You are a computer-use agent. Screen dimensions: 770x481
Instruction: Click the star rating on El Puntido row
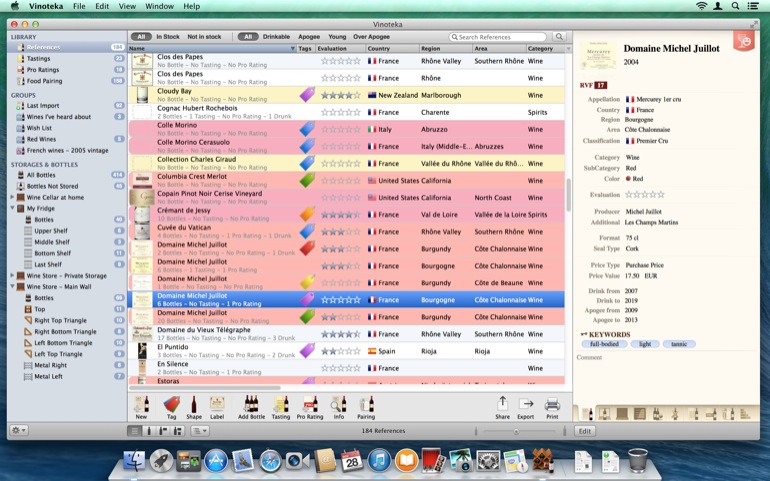pyautogui.click(x=340, y=351)
